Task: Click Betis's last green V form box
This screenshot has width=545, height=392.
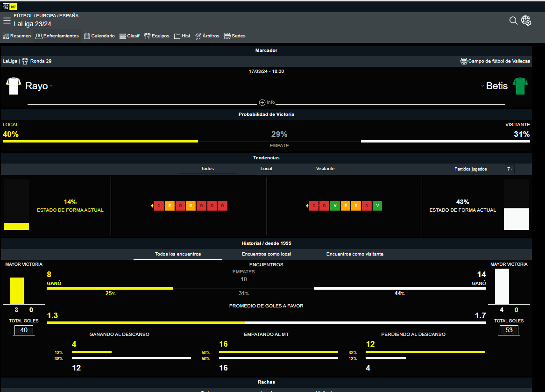Action: (x=377, y=206)
